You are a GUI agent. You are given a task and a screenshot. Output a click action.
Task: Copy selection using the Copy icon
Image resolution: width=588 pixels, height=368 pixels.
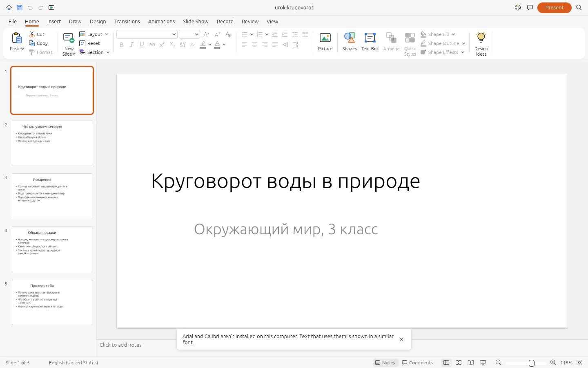click(32, 43)
